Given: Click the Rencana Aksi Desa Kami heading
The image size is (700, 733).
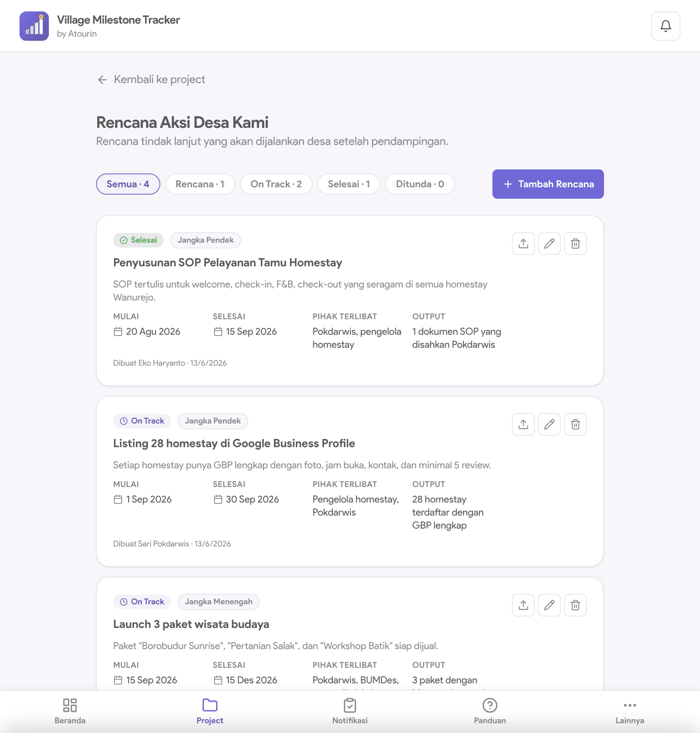Looking at the screenshot, I should coord(182,123).
